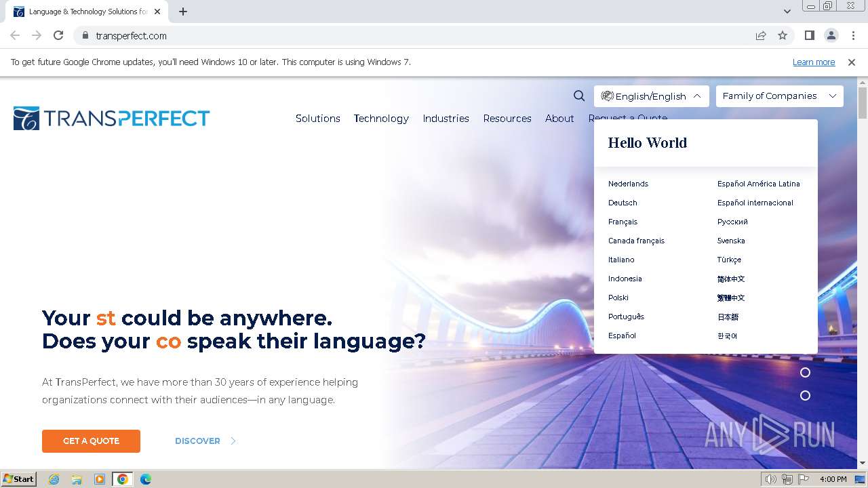
Task: Click the taskbar clock showing 4:00 PM
Action: click(833, 479)
